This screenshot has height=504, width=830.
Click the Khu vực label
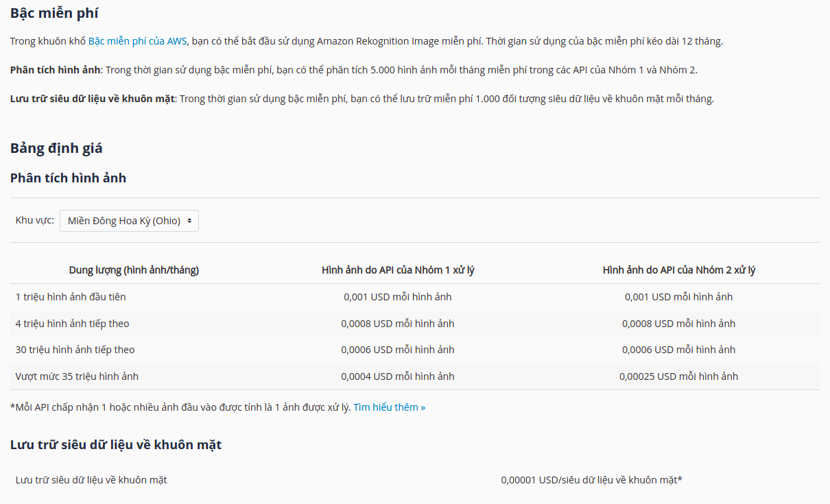34,220
